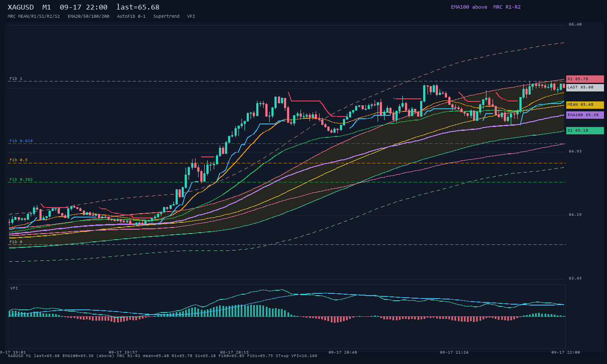Click the EMA20/50/100/200 indicator label
This screenshot has width=607, height=364.
coord(88,16)
